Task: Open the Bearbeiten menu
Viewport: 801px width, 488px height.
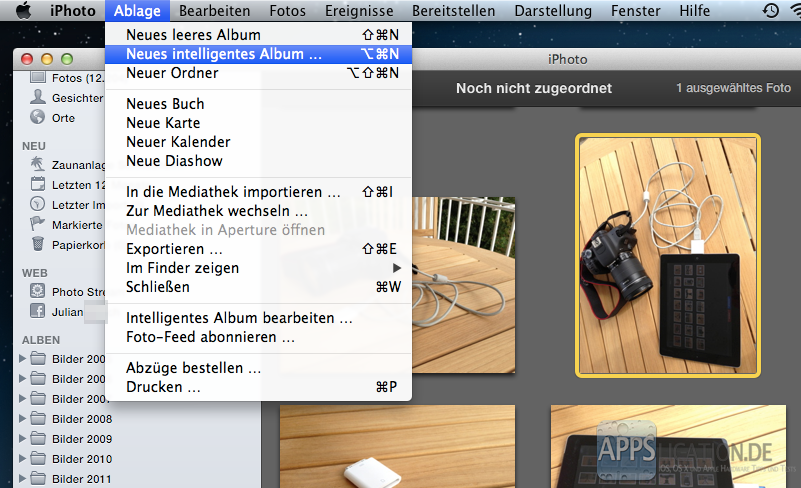Action: 215,11
